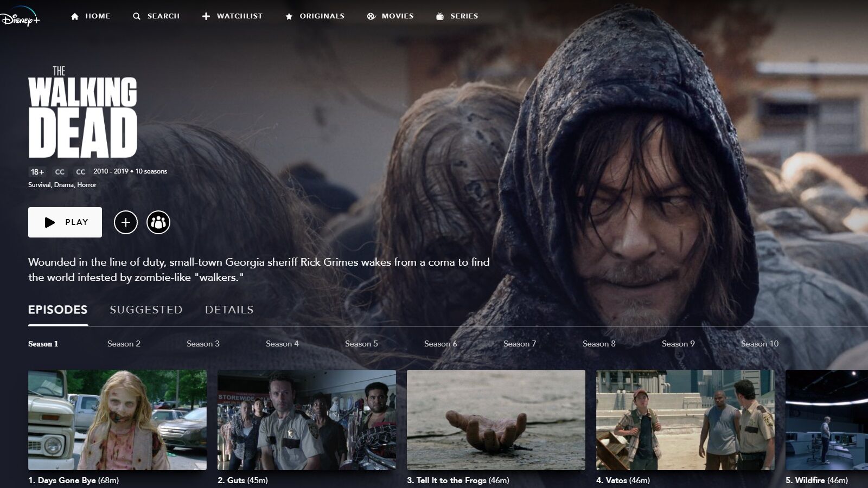This screenshot has height=488, width=868.
Task: Click episode title '5. Wildfire'
Action: [805, 480]
